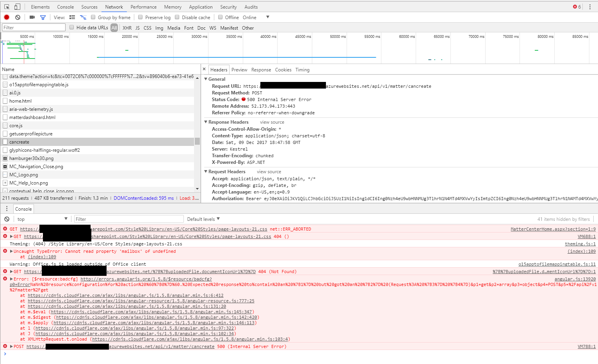Screen dimensions: 598x364
Task: Select the cancreate request in the list
Action: pos(98,142)
